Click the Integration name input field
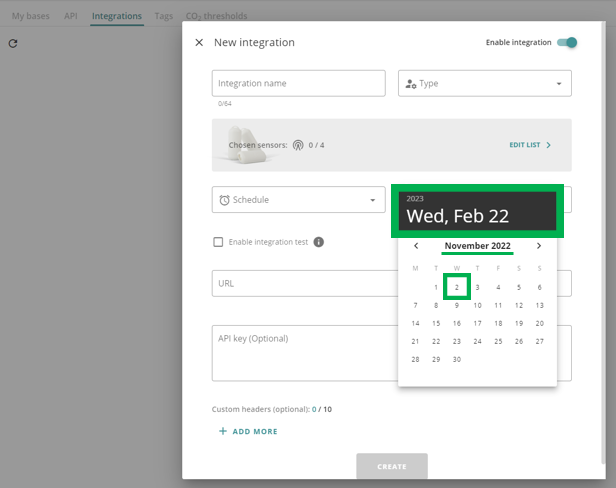 point(298,83)
